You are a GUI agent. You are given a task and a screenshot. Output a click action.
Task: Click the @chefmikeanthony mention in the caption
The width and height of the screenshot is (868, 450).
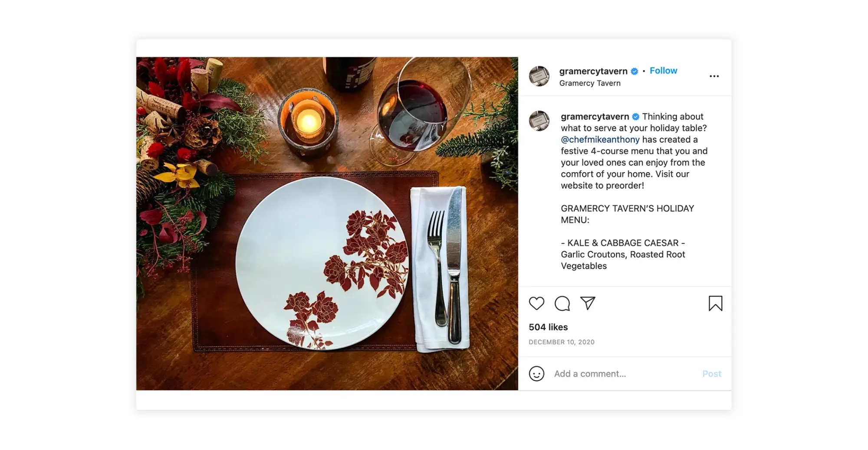pos(600,139)
